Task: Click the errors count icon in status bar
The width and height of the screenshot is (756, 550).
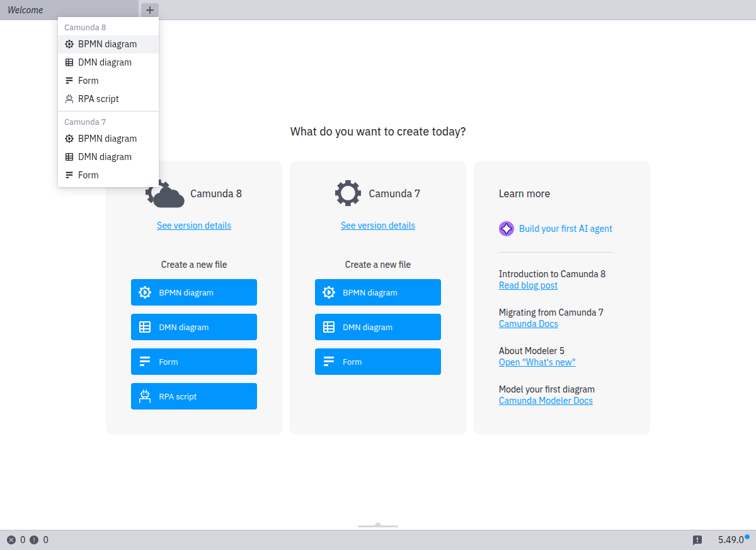Action: [x=11, y=540]
